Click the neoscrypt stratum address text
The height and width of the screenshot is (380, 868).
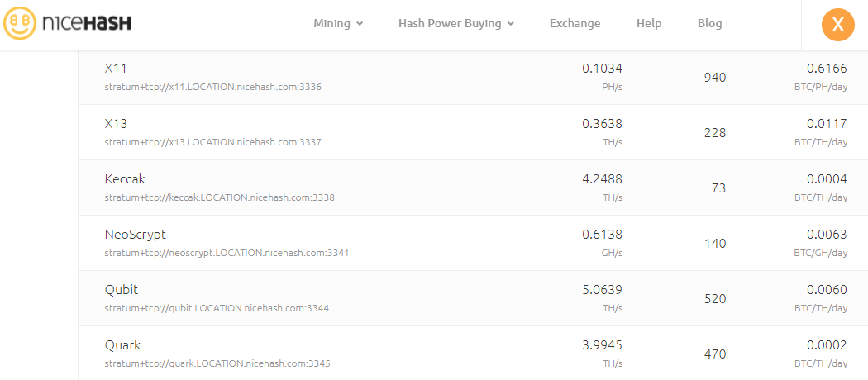tap(227, 253)
